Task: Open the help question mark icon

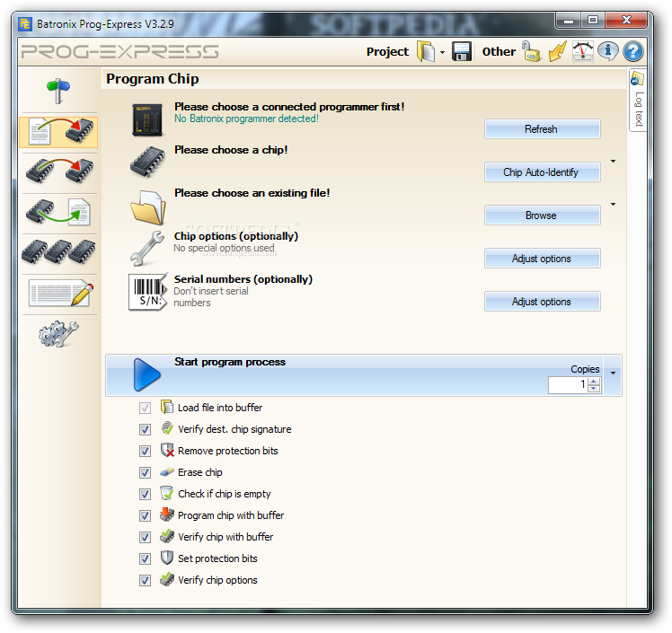Action: click(633, 51)
